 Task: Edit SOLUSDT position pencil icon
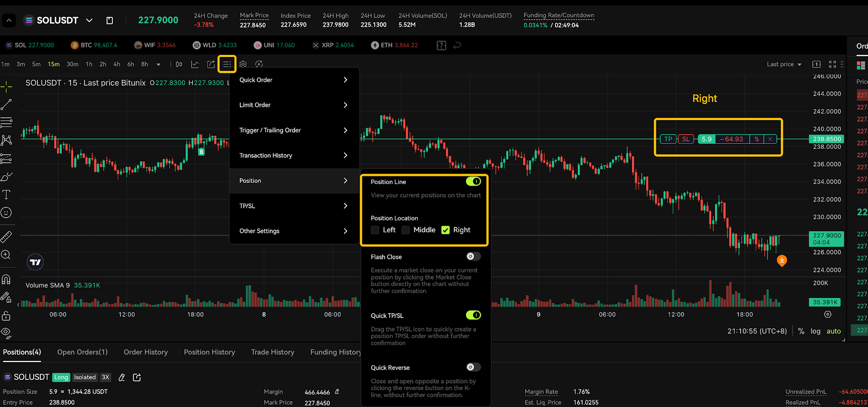point(122,377)
